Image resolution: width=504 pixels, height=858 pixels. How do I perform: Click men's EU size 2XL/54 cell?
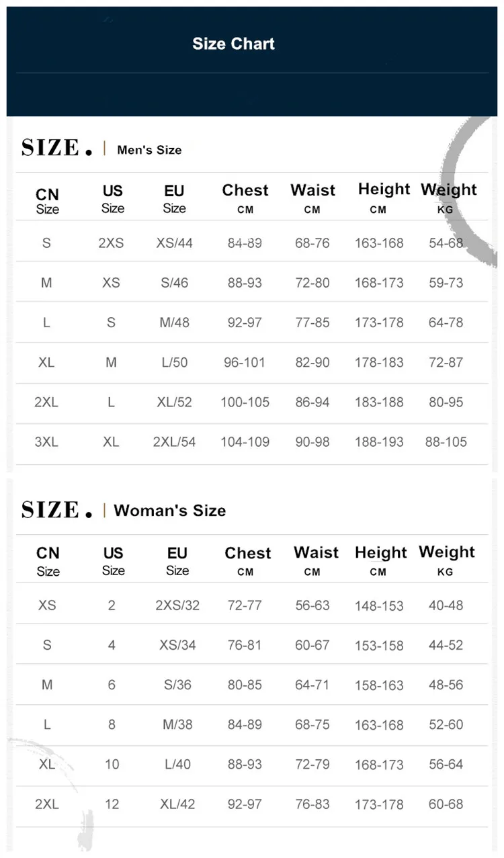[174, 442]
